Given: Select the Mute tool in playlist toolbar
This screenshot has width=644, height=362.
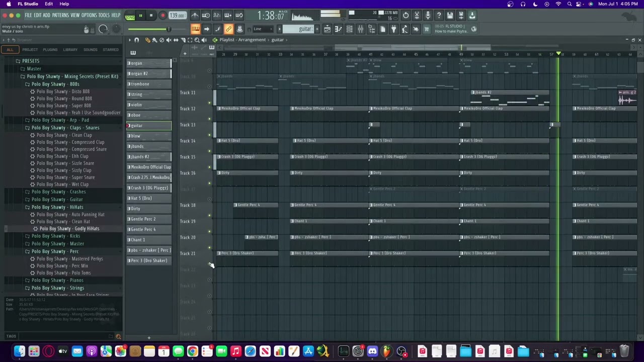Looking at the screenshot, I should tap(169, 40).
